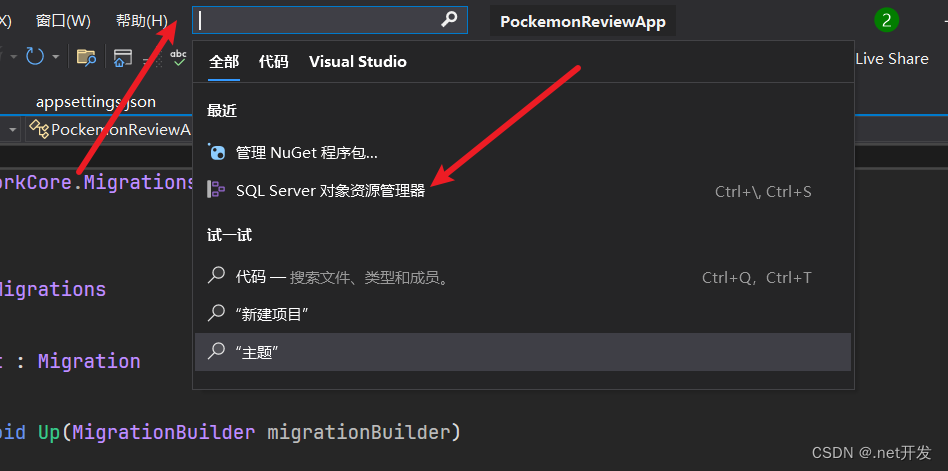This screenshot has height=471, width=948.
Task: Click the Ctrl+Q, Ctrl+T shortcut text
Action: 756,278
